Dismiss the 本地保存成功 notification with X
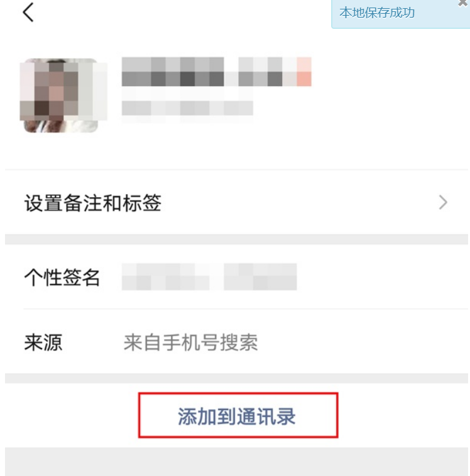470x476 pixels. point(463,3)
